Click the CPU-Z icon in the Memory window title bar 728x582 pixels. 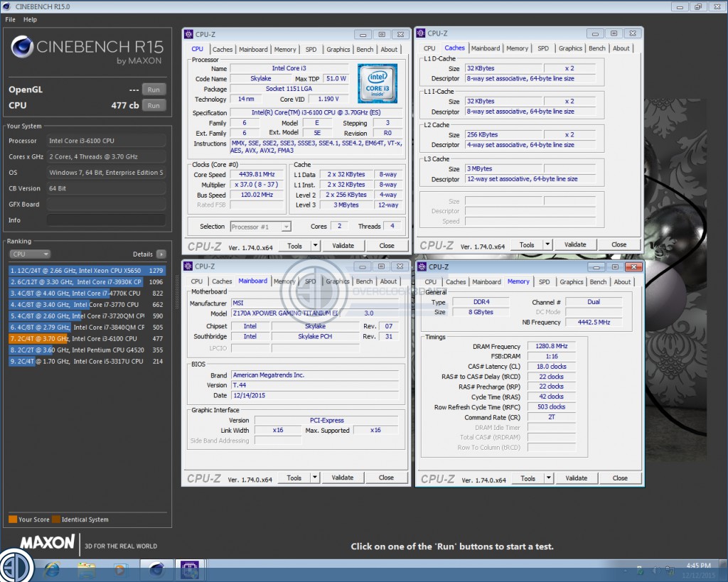tap(422, 267)
